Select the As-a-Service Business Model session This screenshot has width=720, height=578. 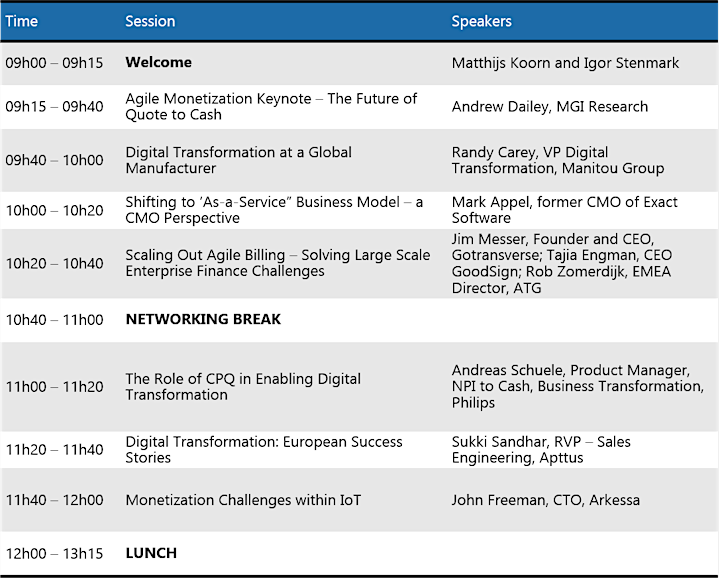274,210
